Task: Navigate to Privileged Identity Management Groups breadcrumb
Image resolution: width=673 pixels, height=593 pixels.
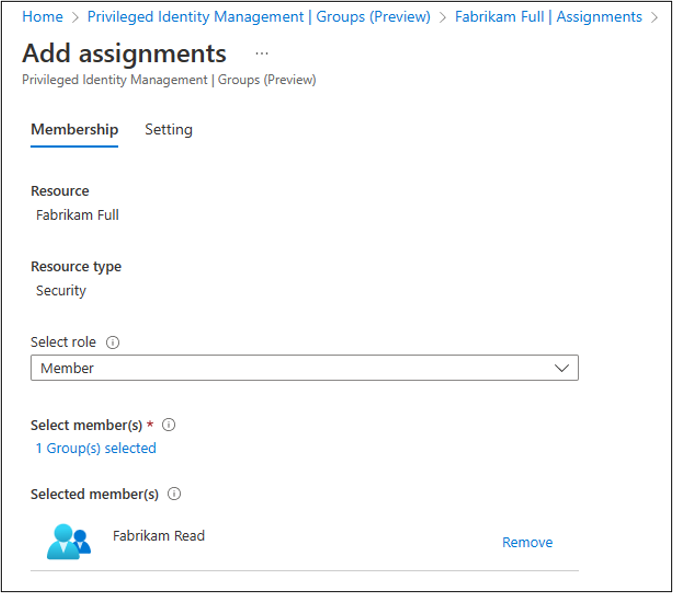Action: pos(259,17)
